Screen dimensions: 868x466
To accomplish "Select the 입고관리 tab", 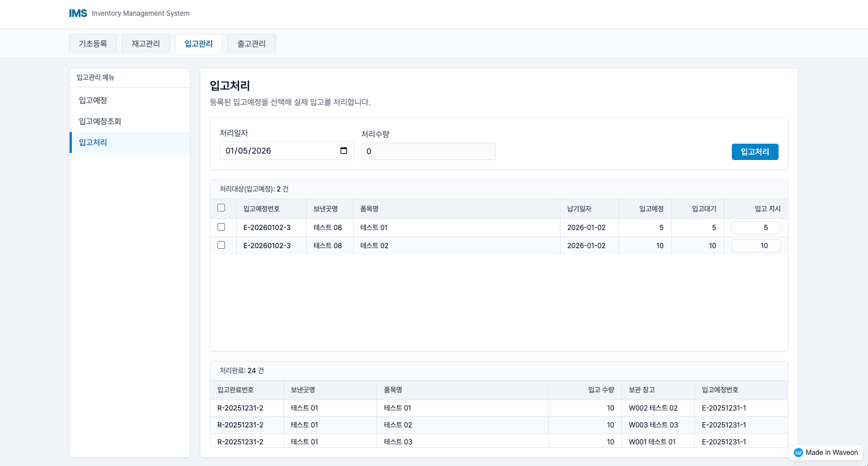I will 198,44.
